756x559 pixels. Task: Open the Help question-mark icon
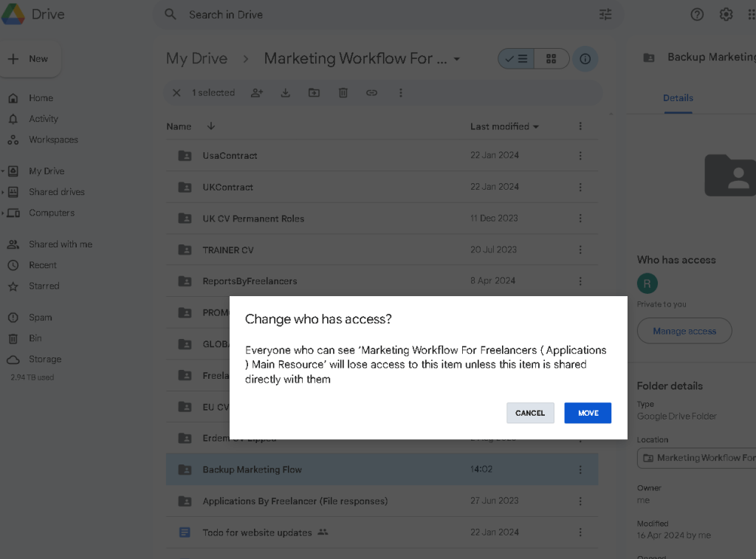[697, 15]
